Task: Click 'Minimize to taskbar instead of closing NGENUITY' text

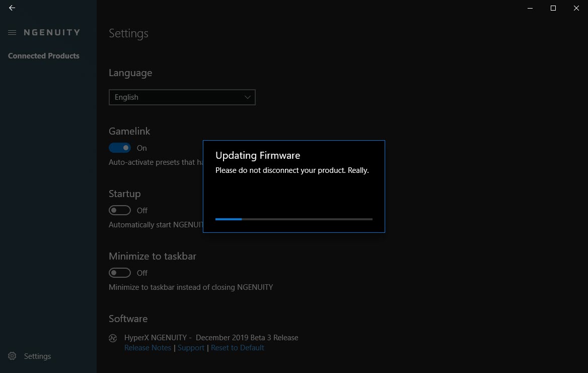Action: click(191, 287)
